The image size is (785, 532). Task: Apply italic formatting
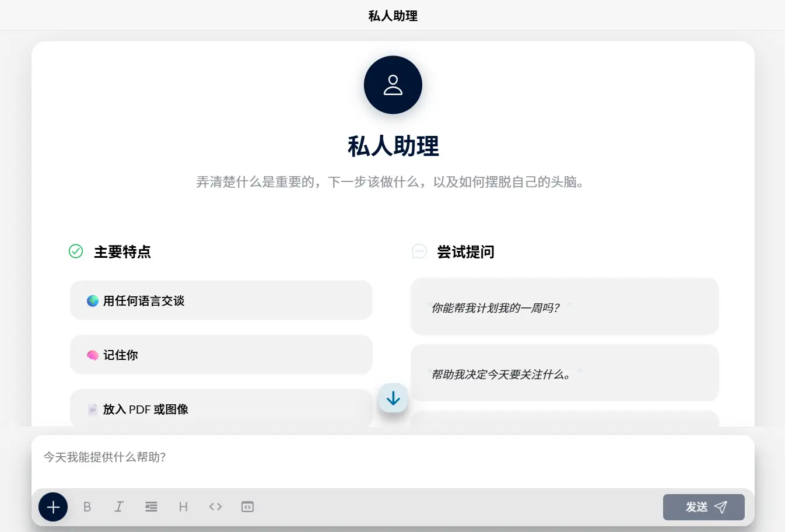pyautogui.click(x=119, y=507)
